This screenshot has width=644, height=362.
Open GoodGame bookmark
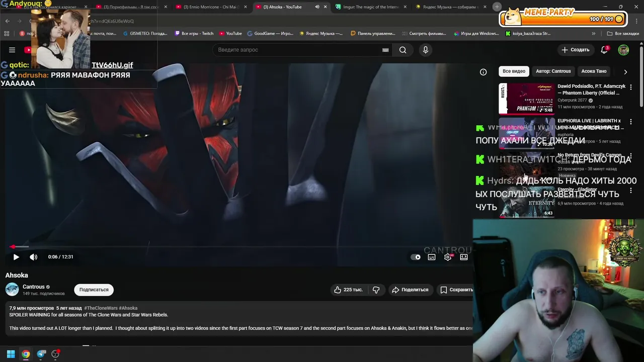270,34
